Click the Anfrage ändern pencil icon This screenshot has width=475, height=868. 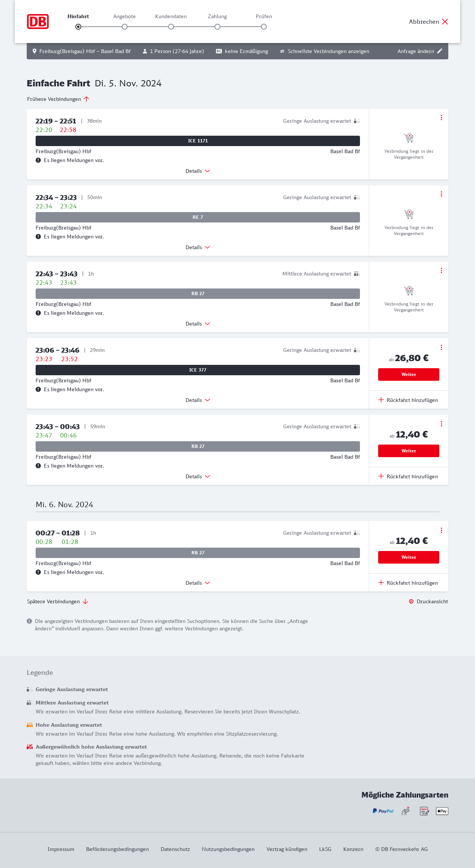[440, 51]
